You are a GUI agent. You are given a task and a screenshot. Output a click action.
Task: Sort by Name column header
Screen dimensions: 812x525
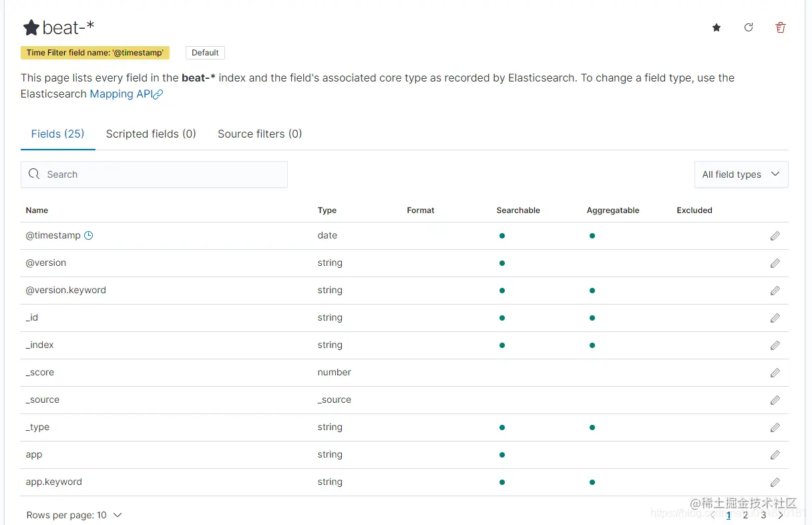tap(37, 210)
